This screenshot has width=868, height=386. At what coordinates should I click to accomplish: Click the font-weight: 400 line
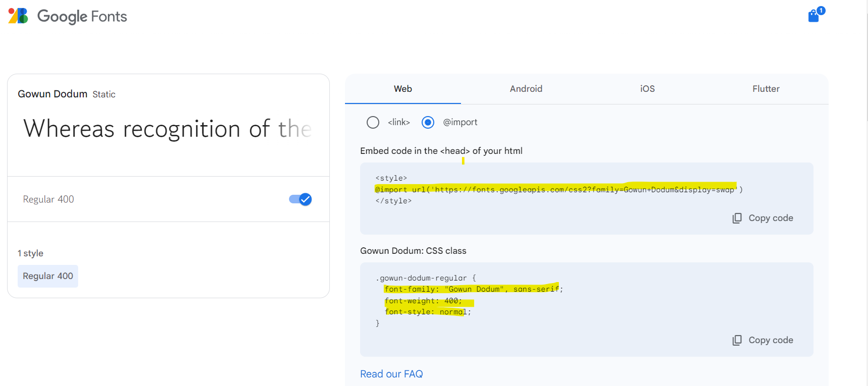423,301
